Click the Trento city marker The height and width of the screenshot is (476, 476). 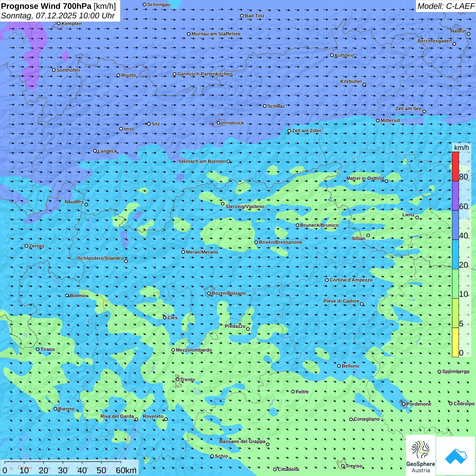click(177, 379)
